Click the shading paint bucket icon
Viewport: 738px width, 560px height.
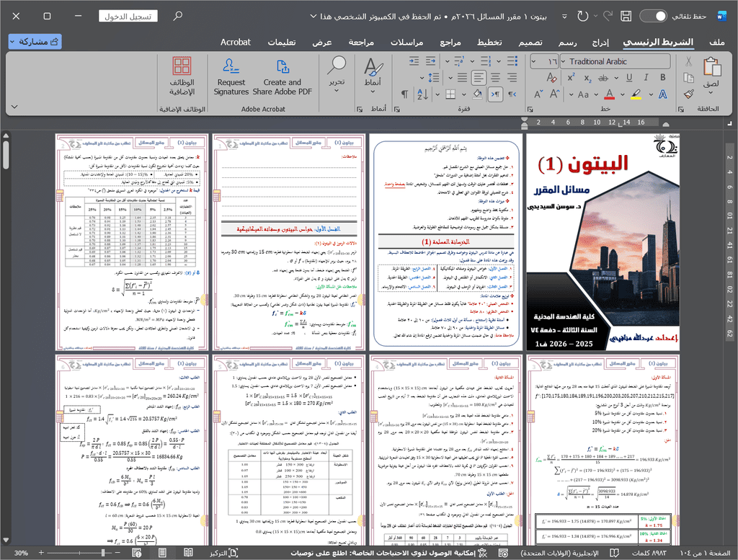(477, 94)
